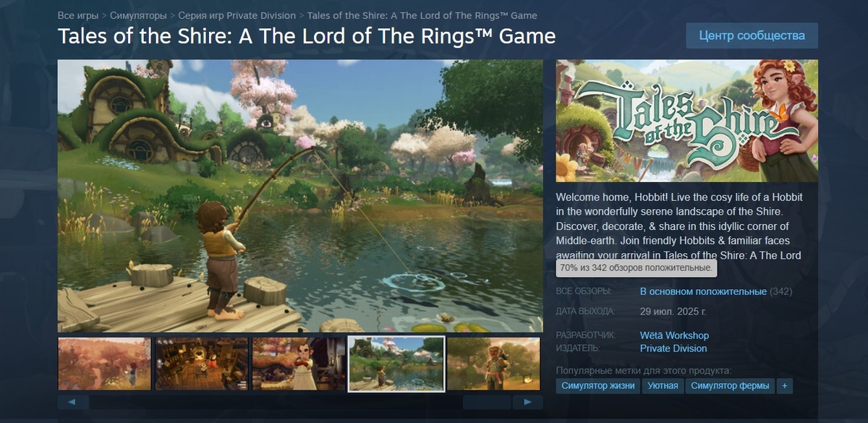
Task: Click the Tales of the Shire breadcrumb link
Action: pyautogui.click(x=422, y=15)
